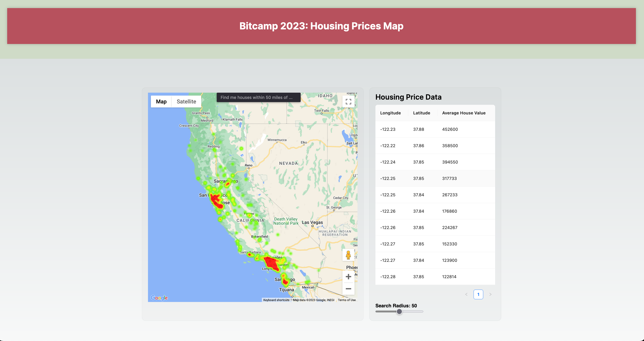Image resolution: width=644 pixels, height=341 pixels.
Task: Click the Longitude column header
Action: coord(390,113)
